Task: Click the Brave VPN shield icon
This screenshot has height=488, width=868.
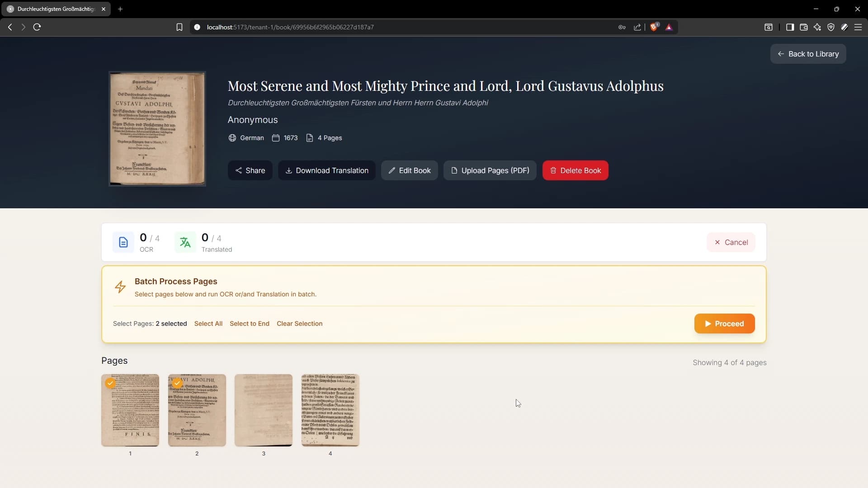Action: pos(831,27)
